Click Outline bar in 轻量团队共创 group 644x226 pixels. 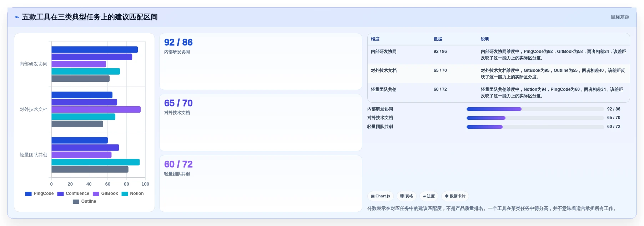[90, 169]
